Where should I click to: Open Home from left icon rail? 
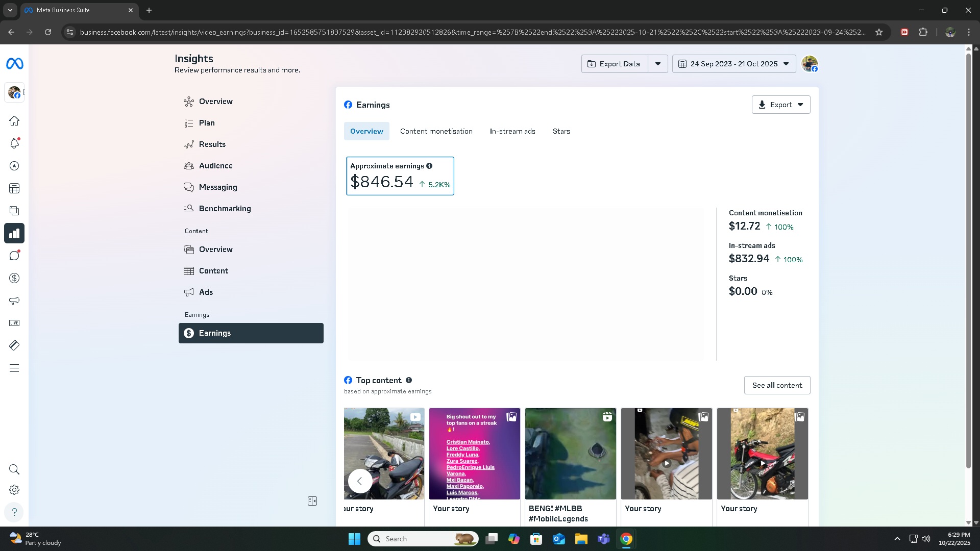point(14,121)
